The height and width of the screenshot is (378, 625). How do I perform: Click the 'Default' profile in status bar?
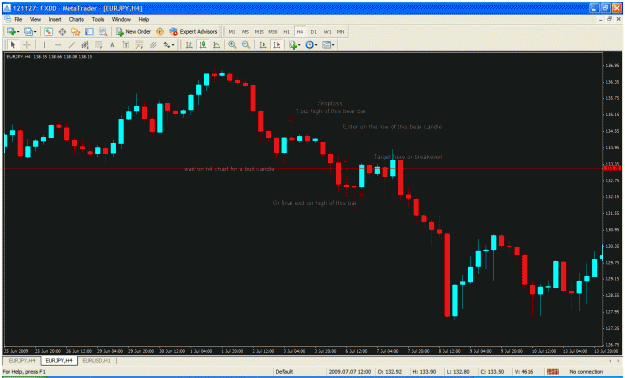point(285,372)
